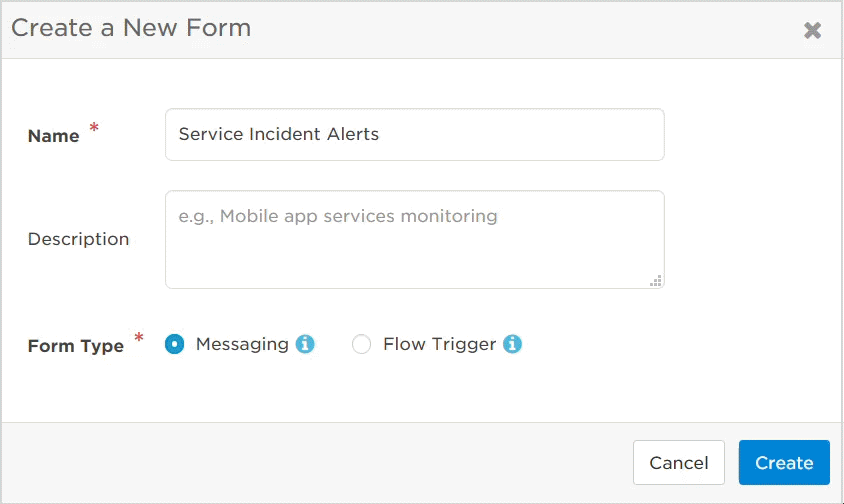Create the form with the blue button
The height and width of the screenshot is (504, 844).
point(784,463)
